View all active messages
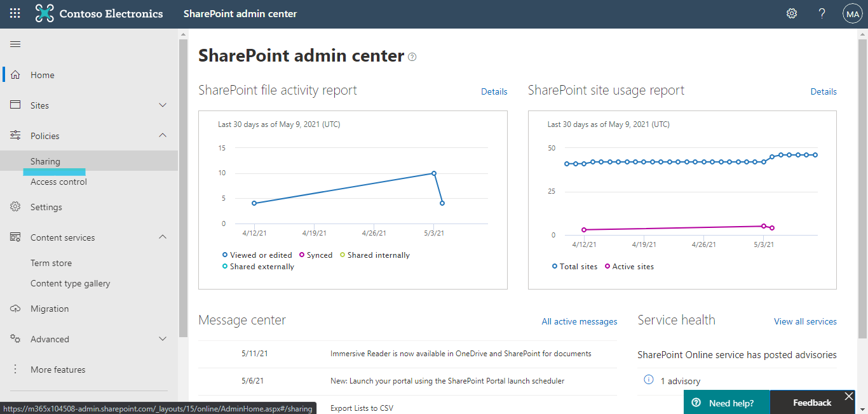The image size is (868, 414). (x=579, y=321)
